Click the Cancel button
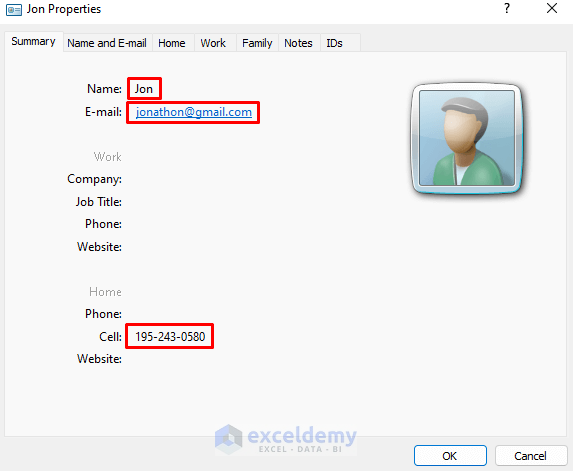This screenshot has height=471, width=573. point(531,456)
